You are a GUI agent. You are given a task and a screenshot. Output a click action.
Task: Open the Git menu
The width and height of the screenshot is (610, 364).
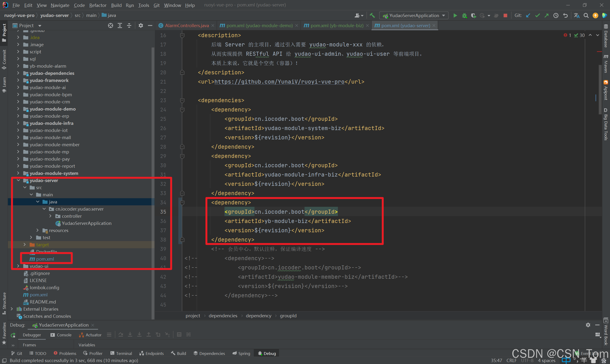pos(157,5)
